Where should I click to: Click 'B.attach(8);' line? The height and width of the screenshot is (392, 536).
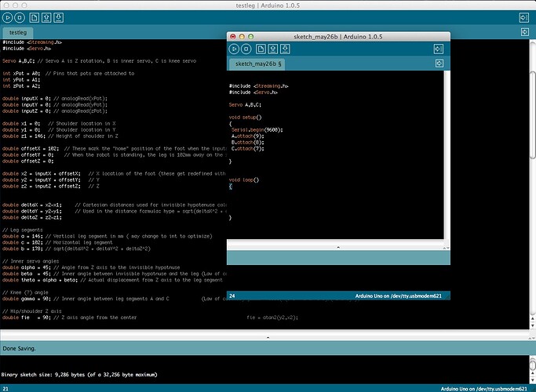(248, 143)
